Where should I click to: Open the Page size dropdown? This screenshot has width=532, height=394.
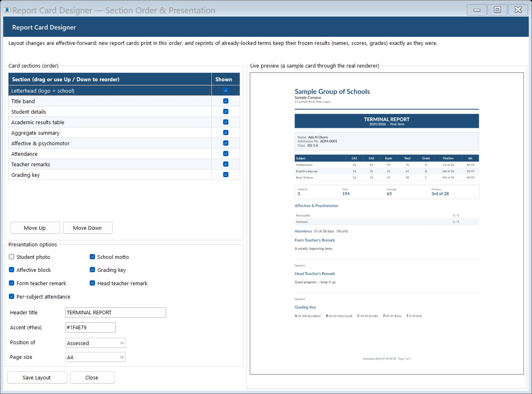point(95,357)
